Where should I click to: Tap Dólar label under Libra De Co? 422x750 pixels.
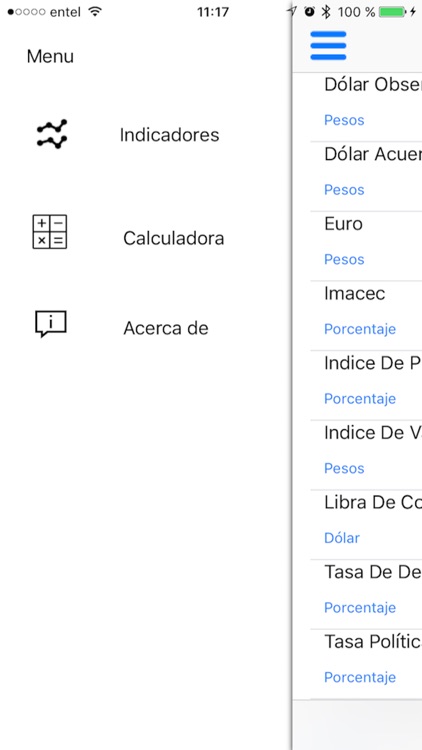tap(342, 538)
